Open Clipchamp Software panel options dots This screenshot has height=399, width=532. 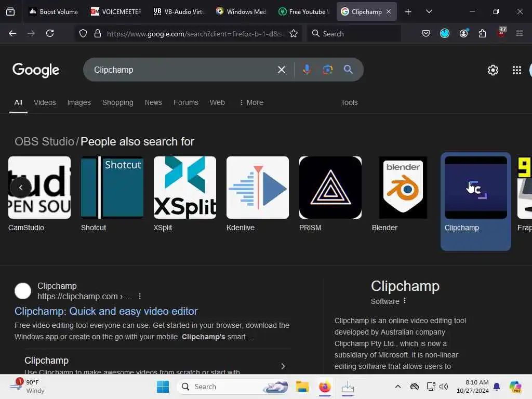coord(404,301)
